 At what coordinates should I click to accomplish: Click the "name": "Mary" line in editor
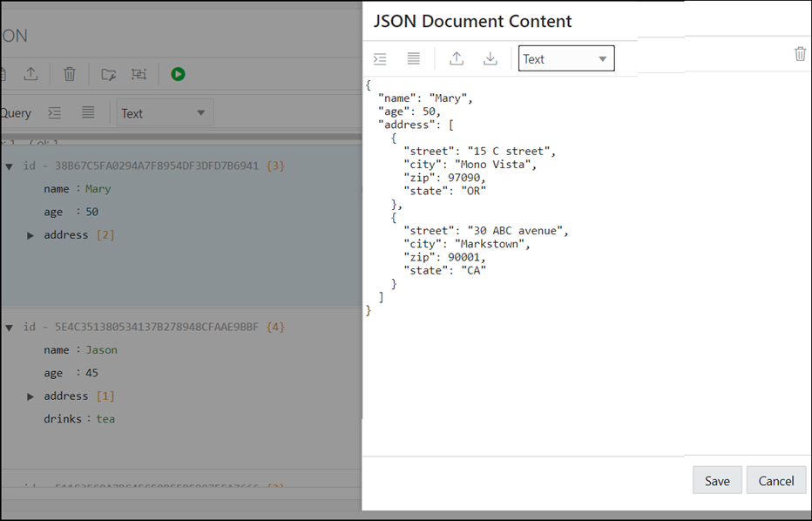[x=425, y=98]
